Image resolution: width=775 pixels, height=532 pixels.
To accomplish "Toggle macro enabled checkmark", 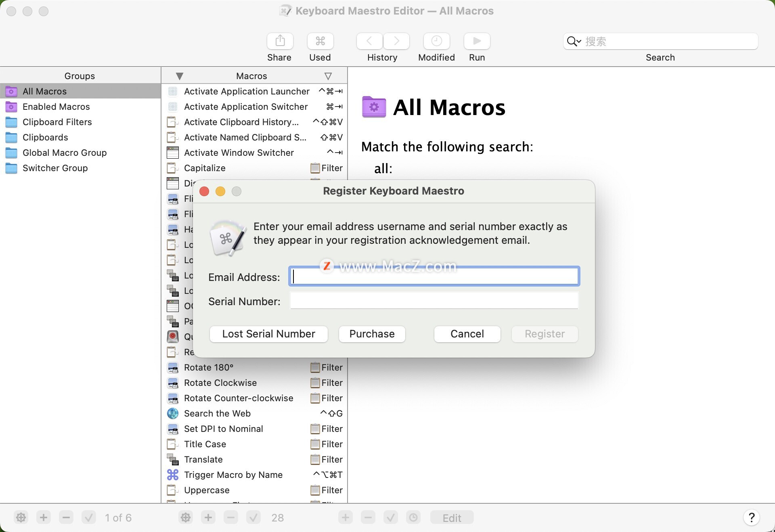I will pyautogui.click(x=253, y=517).
